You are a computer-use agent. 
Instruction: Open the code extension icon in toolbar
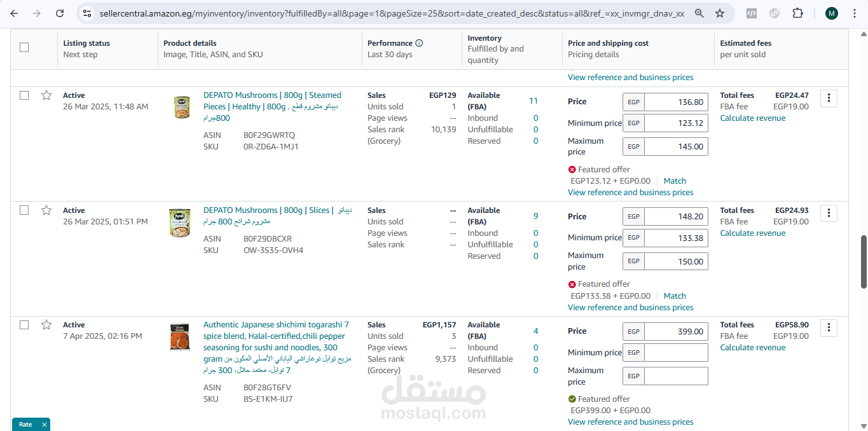[x=751, y=13]
